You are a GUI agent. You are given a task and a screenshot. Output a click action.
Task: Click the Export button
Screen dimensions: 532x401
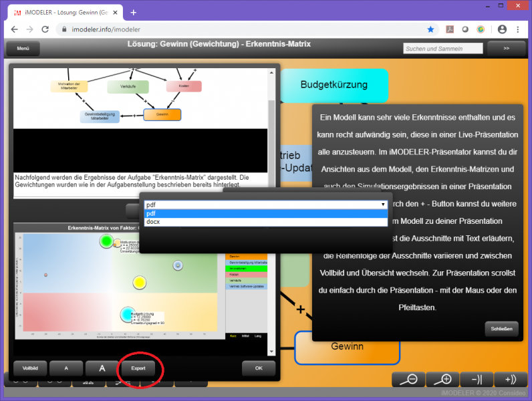point(138,368)
